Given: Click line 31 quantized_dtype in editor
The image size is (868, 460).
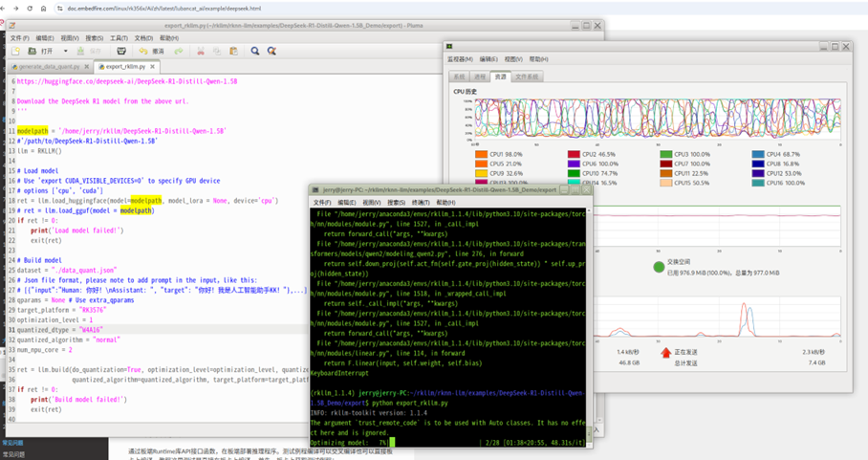Looking at the screenshot, I should coord(60,330).
